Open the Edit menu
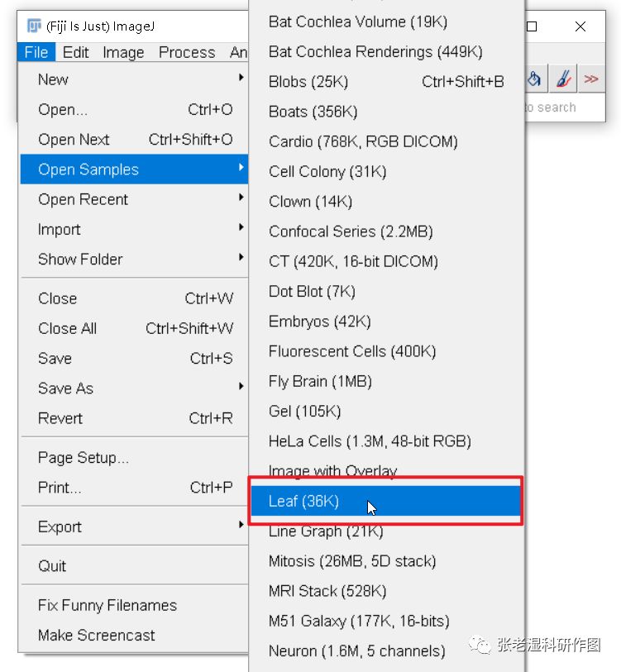The height and width of the screenshot is (672, 621). 75,52
